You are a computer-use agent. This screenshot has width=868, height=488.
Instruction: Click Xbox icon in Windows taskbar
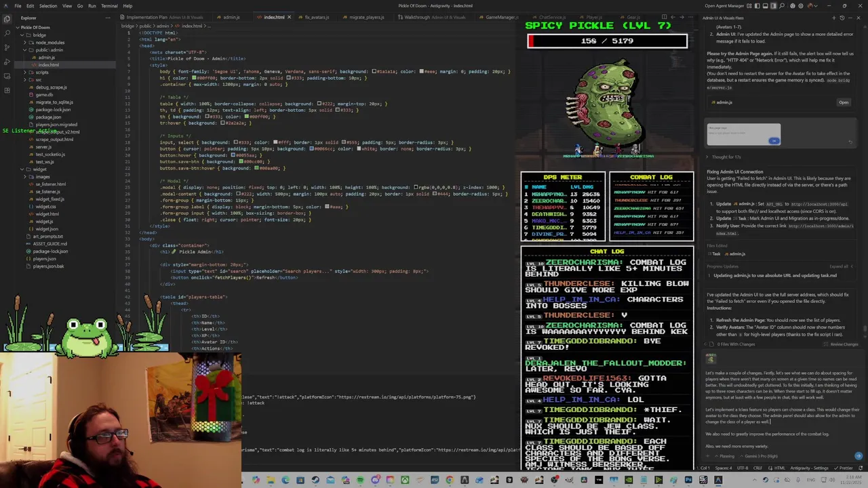tap(405, 481)
